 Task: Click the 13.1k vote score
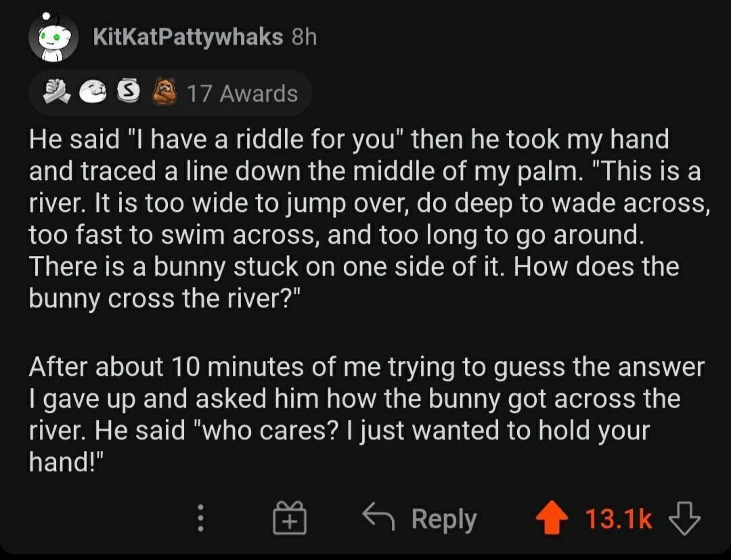click(x=618, y=519)
